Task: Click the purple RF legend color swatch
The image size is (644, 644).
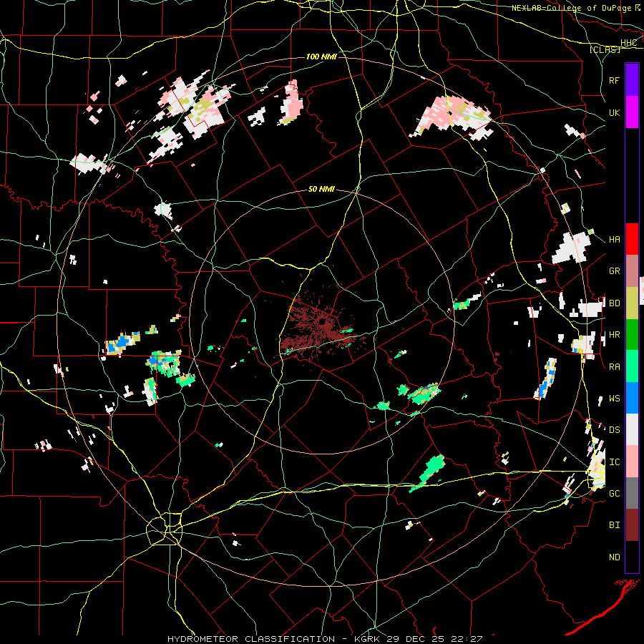Action: (x=632, y=80)
